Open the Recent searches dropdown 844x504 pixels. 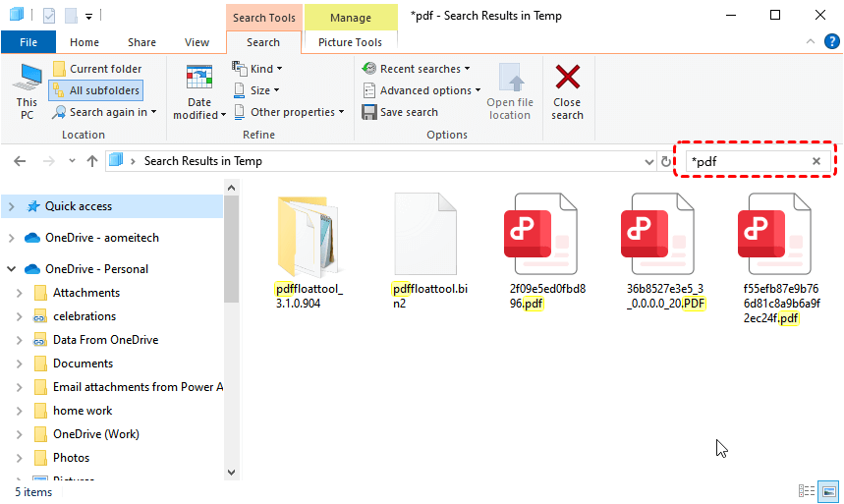coord(416,69)
